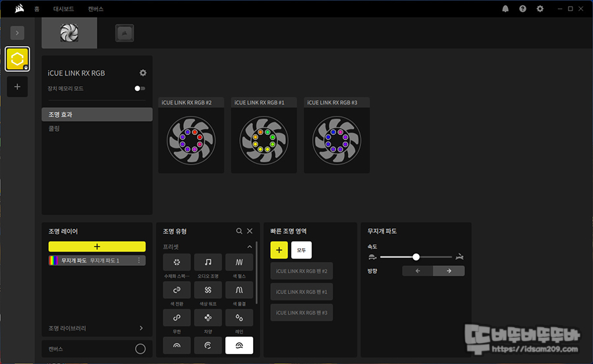Viewport: 593px width, 364px height.
Task: Open iCUE global settings gear
Action: pyautogui.click(x=540, y=9)
